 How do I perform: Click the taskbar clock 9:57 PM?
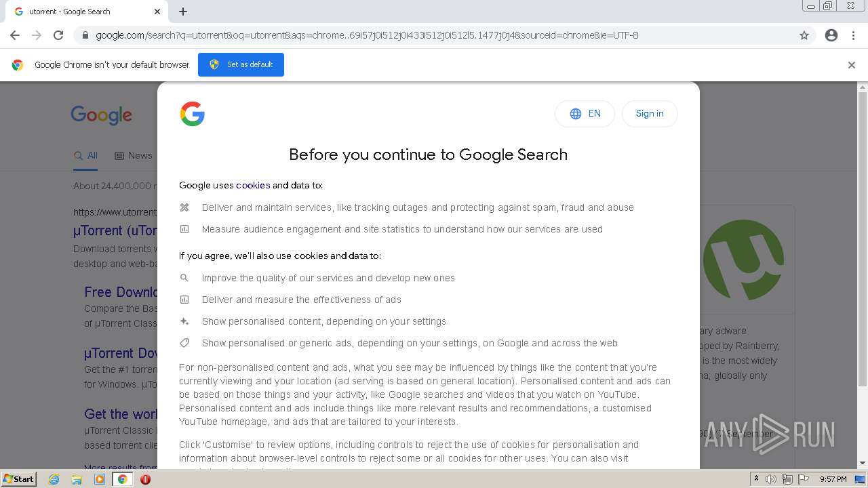833,479
